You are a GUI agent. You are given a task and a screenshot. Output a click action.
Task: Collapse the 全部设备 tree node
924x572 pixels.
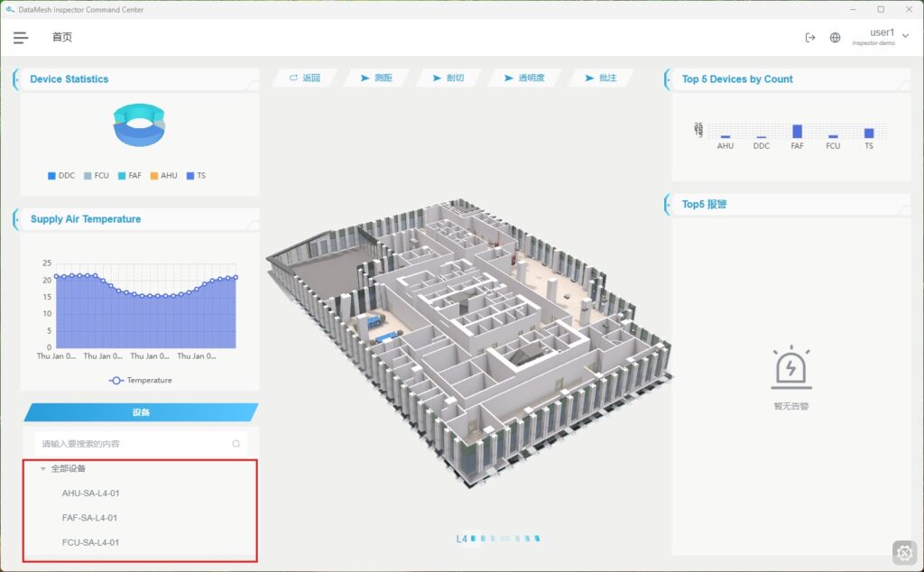pos(42,469)
